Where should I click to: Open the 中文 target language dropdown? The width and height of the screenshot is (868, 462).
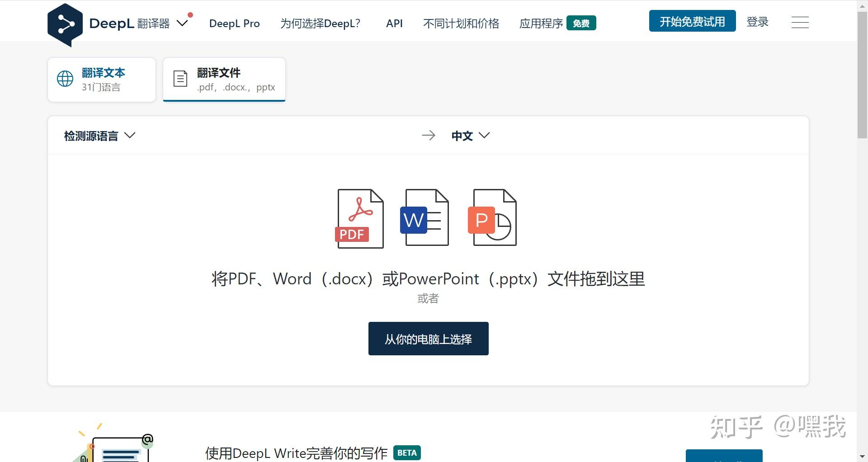pyautogui.click(x=470, y=136)
